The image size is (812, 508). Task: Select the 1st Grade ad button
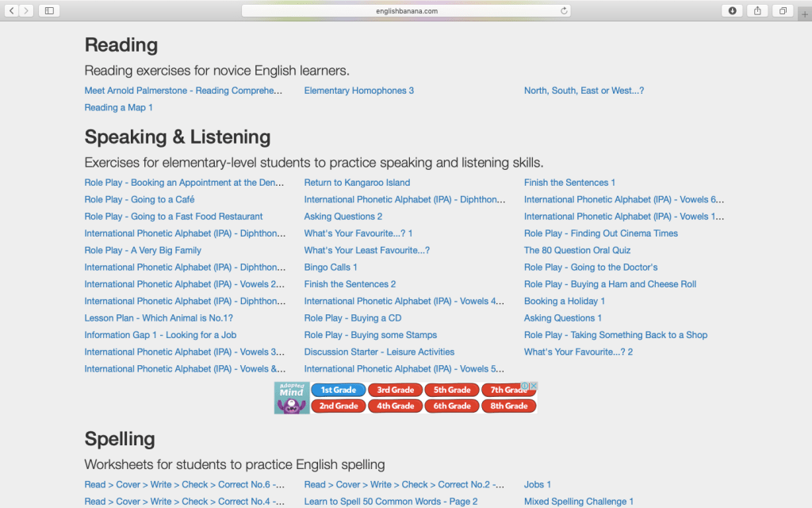[x=339, y=390]
